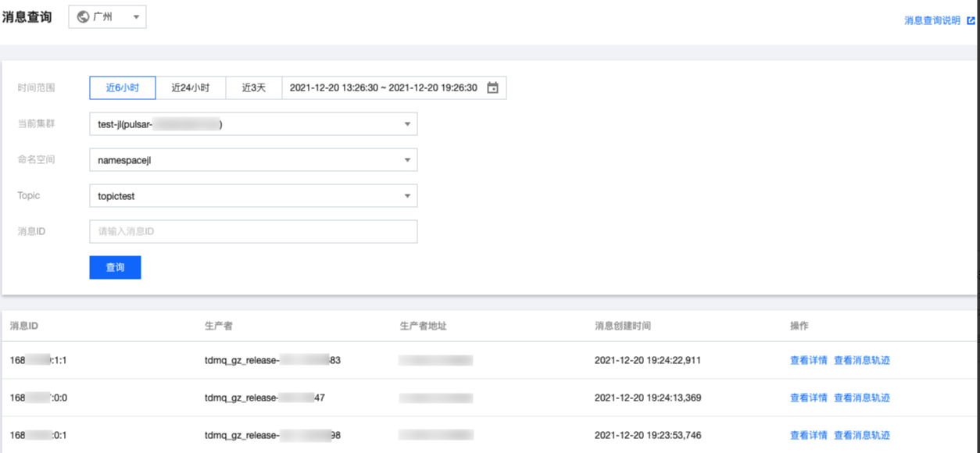Screen dimensions: 980x453
Task: Choose the 近3天 time range
Action: [x=254, y=88]
